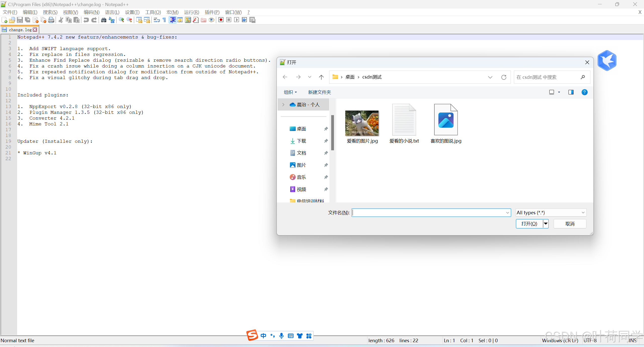Click the New file toolbar icon
Viewport: 644px width, 347px height.
coord(4,20)
